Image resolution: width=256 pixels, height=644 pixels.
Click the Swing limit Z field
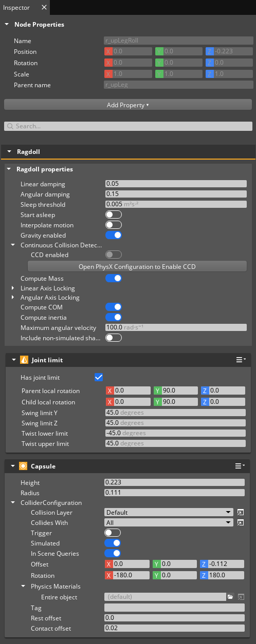click(175, 423)
